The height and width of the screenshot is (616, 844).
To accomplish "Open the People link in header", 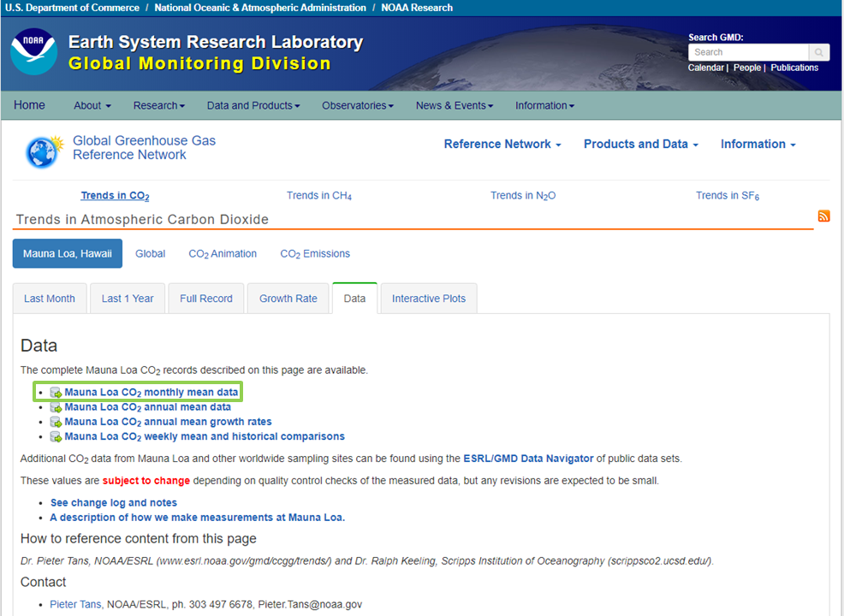I will (747, 68).
